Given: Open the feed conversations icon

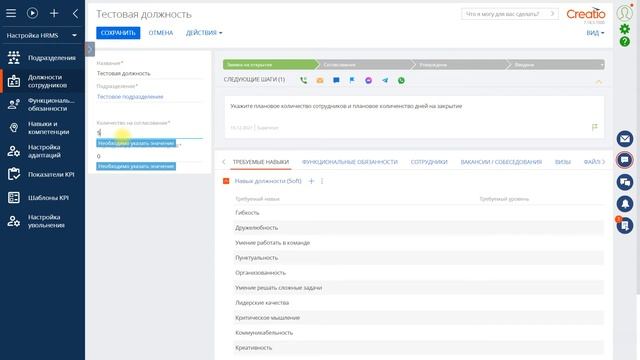Looking at the screenshot, I should [x=624, y=182].
